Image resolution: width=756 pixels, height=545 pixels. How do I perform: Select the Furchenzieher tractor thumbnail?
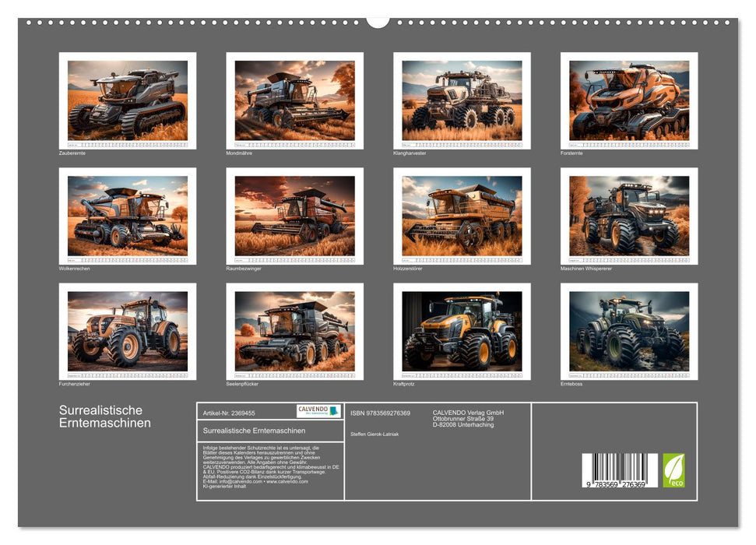[127, 332]
